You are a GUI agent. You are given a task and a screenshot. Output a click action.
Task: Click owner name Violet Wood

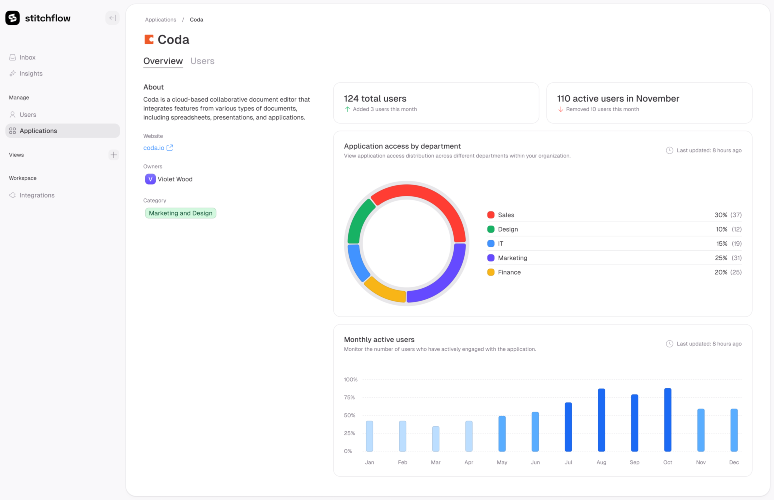175,179
